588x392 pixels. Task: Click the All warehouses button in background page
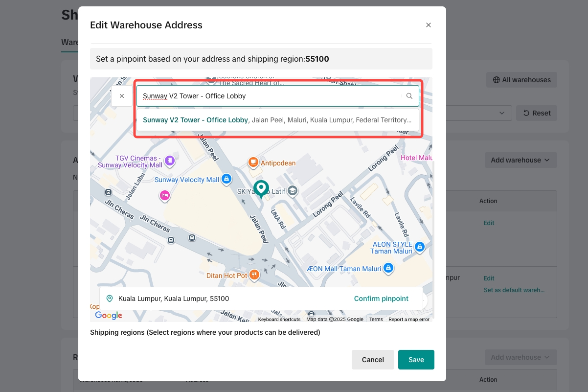pyautogui.click(x=521, y=80)
